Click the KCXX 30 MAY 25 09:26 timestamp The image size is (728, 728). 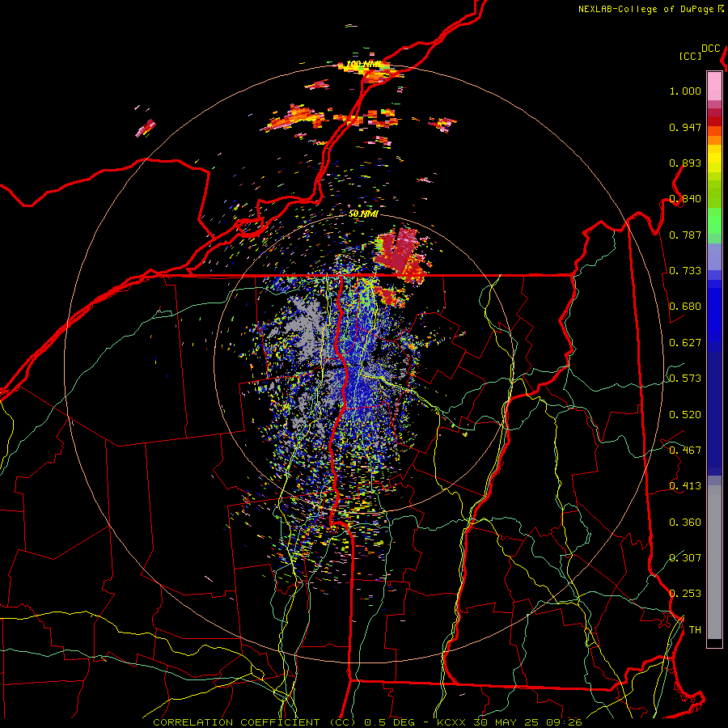coord(510,722)
